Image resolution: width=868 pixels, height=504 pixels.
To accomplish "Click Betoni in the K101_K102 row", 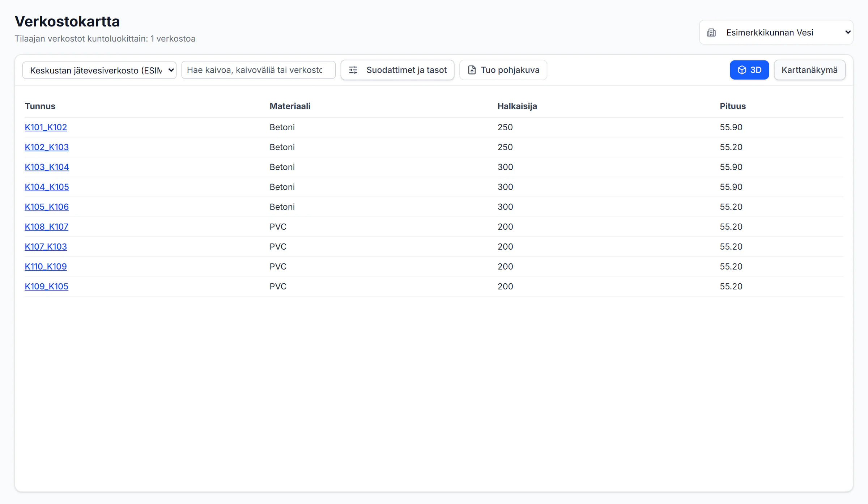I will click(x=282, y=127).
